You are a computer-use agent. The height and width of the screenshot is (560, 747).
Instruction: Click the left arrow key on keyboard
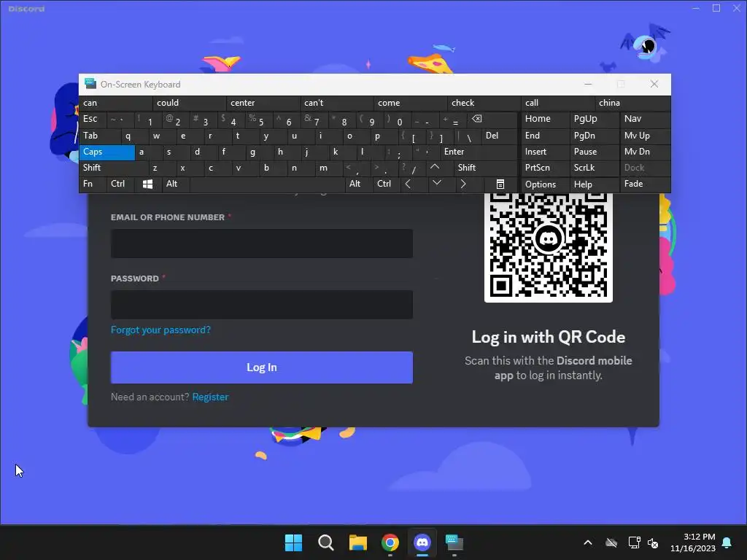[409, 184]
